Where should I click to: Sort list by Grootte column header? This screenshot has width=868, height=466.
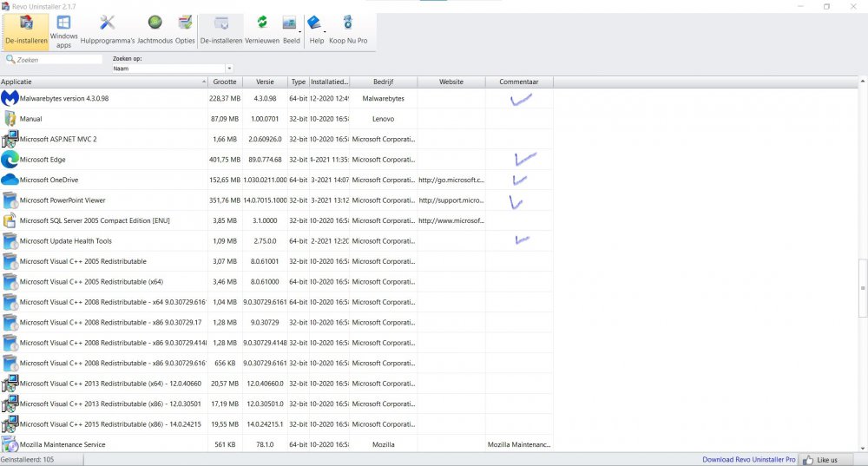coord(225,82)
